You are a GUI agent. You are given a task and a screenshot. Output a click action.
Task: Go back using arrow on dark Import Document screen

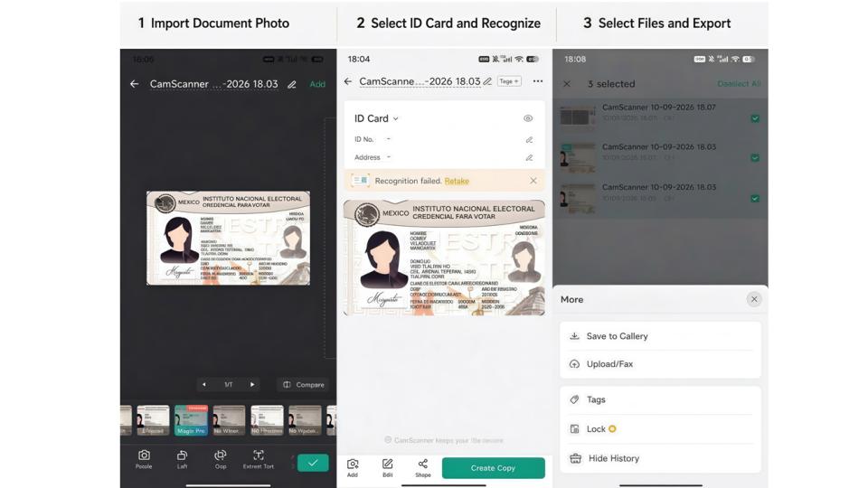coord(134,84)
